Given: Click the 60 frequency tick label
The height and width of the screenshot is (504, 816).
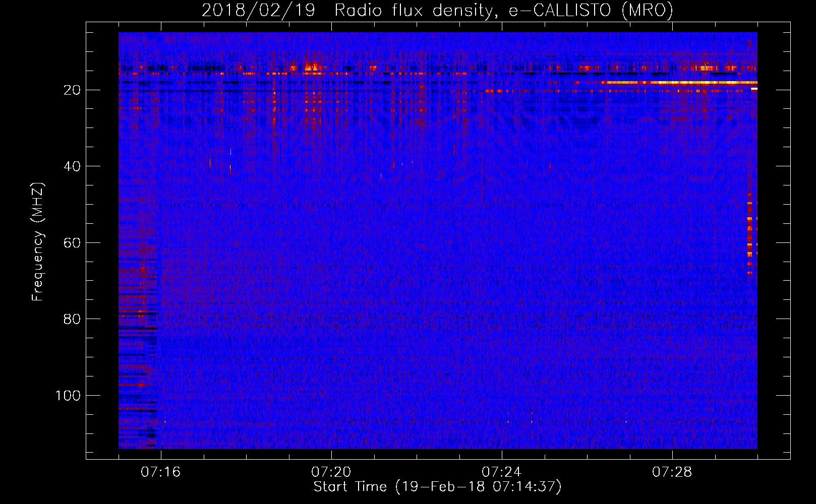Looking at the screenshot, I should (73, 243).
